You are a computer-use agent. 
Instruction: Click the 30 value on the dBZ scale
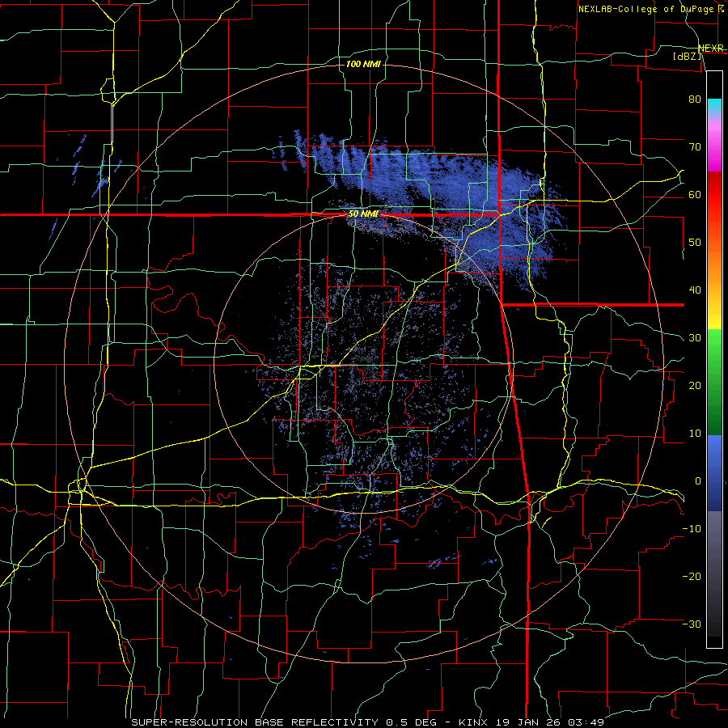tap(695, 338)
